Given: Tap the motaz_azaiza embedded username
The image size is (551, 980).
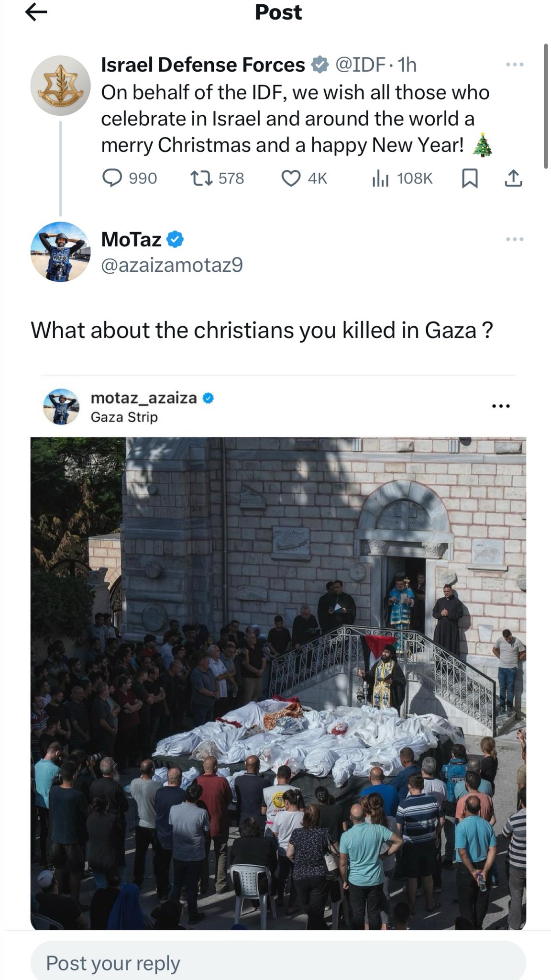Looking at the screenshot, I should coord(143,398).
